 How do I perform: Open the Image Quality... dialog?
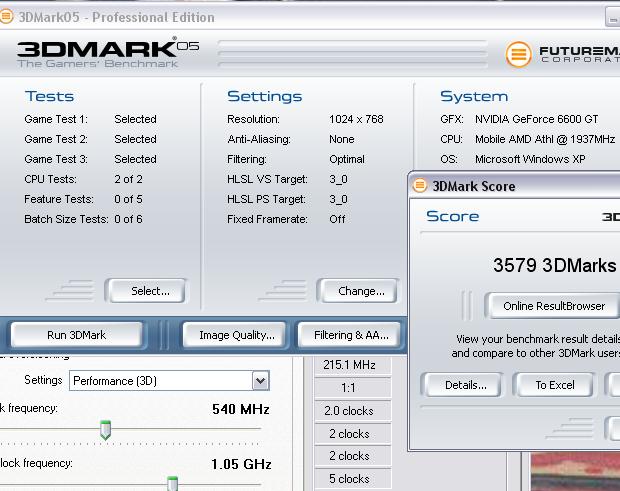click(236, 335)
